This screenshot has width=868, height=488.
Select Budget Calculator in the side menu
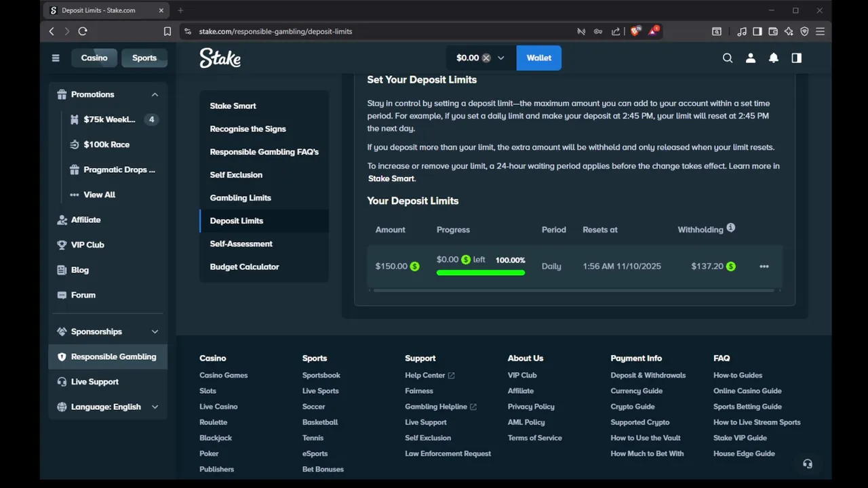244,267
